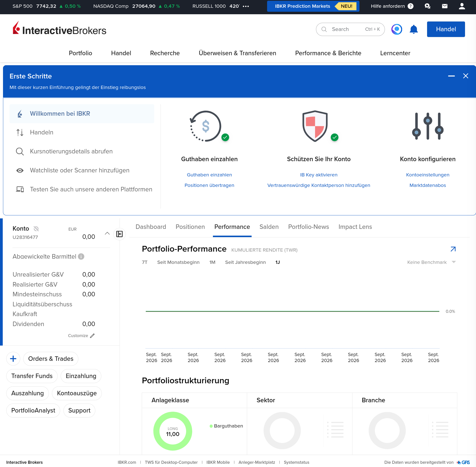Open Kontoeinstellungen link
This screenshot has height=467, width=476.
pos(428,175)
